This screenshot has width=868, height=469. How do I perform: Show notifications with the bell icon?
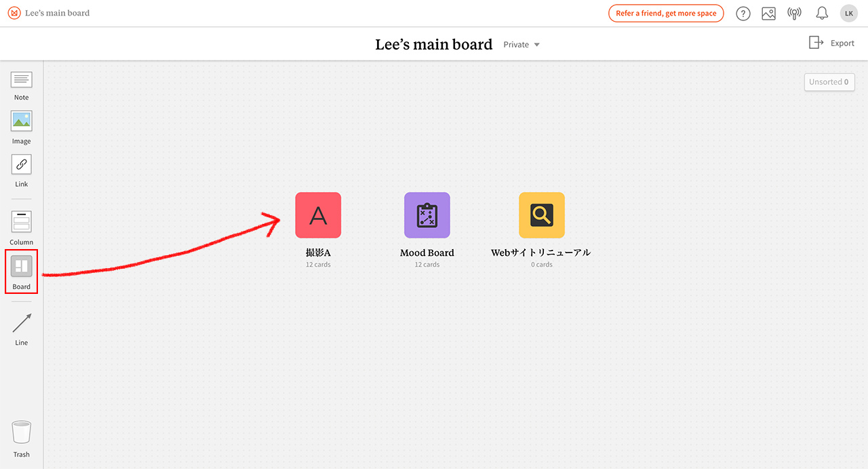[822, 14]
